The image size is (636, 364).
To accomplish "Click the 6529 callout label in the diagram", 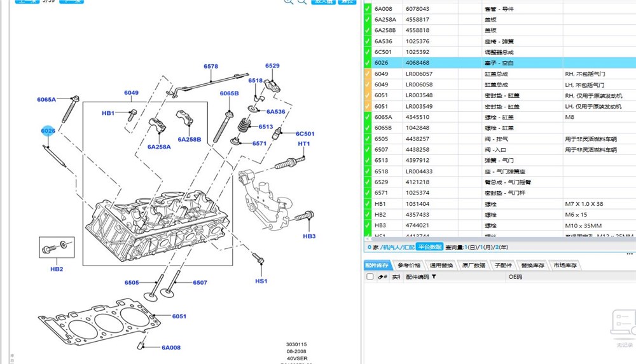I will (x=272, y=65).
